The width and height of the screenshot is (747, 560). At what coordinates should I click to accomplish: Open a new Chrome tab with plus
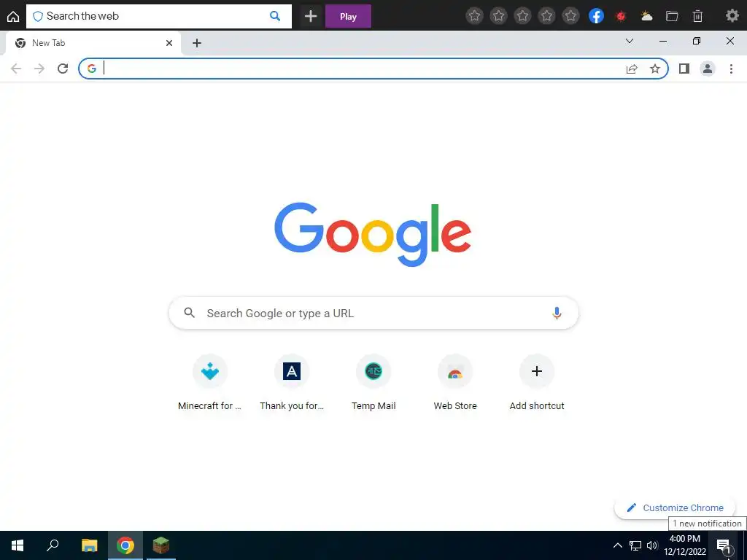coord(197,43)
